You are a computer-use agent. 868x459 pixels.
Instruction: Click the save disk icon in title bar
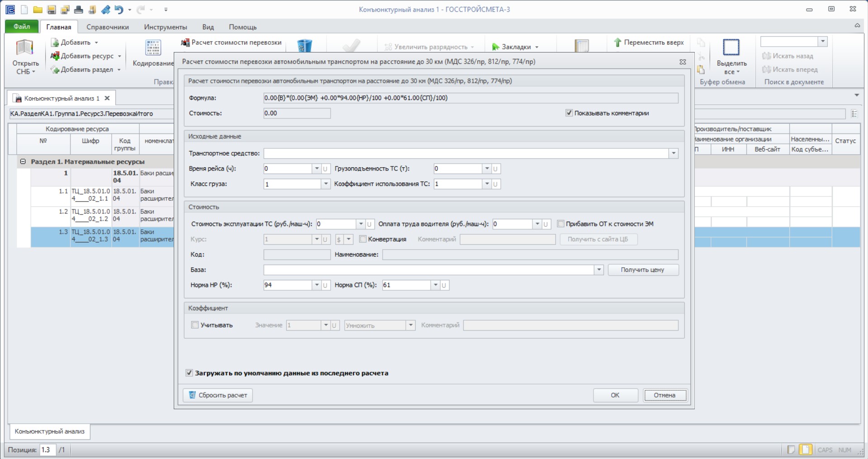coord(52,9)
